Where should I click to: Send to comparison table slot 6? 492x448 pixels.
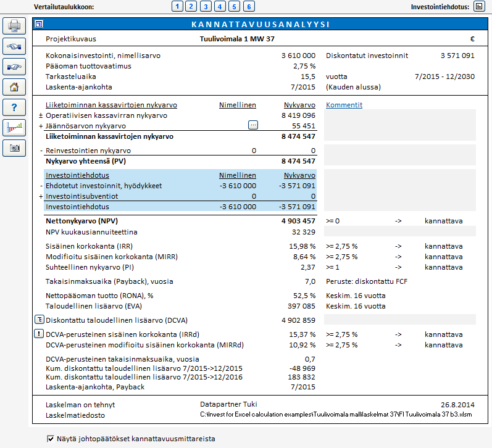click(x=249, y=6)
